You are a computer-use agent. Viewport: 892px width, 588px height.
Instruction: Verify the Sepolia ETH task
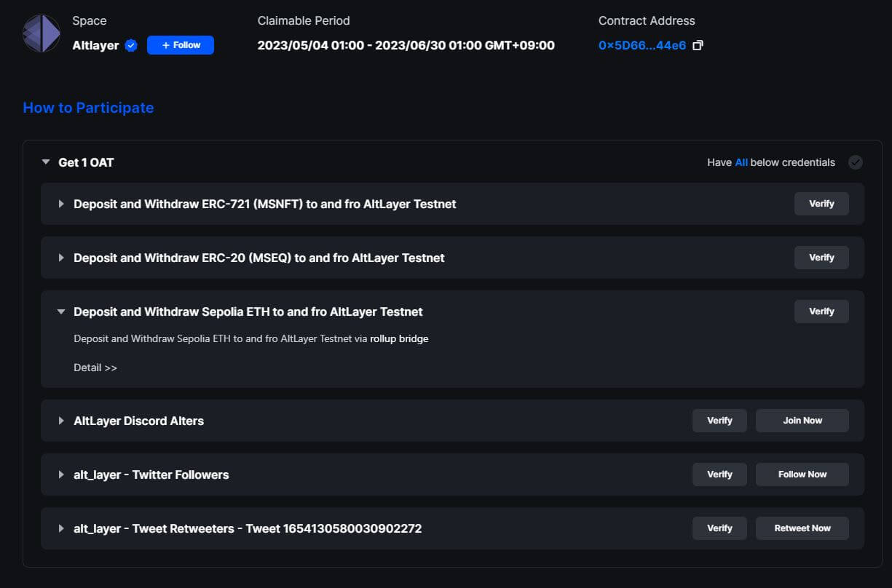tap(821, 311)
